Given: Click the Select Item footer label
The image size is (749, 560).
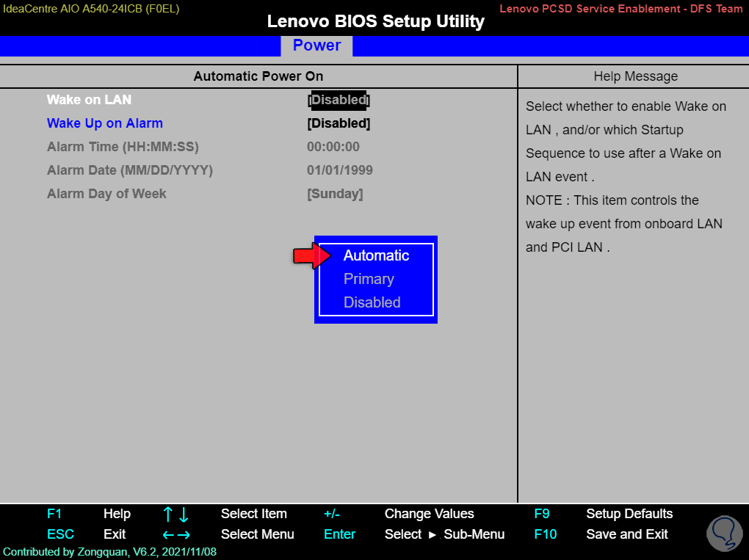Looking at the screenshot, I should (253, 514).
